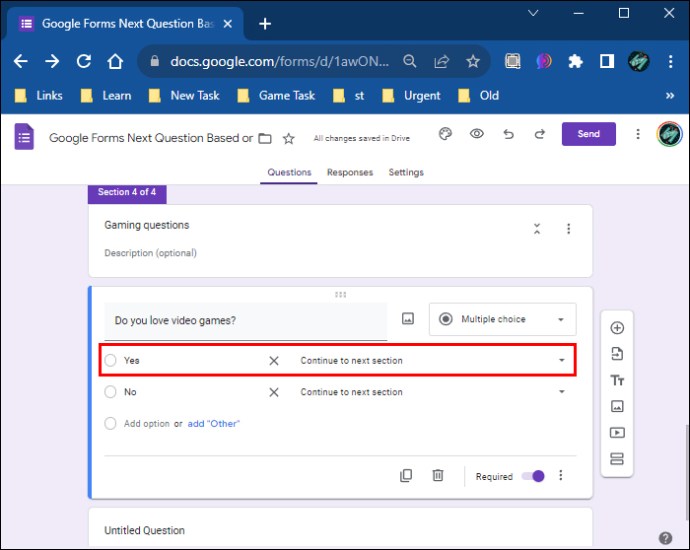Open the Urgent bookmark folder
The width and height of the screenshot is (690, 550).
coord(411,95)
